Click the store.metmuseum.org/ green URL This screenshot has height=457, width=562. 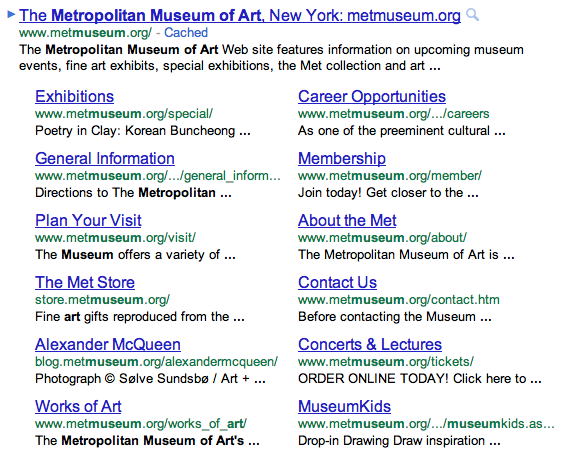(103, 300)
